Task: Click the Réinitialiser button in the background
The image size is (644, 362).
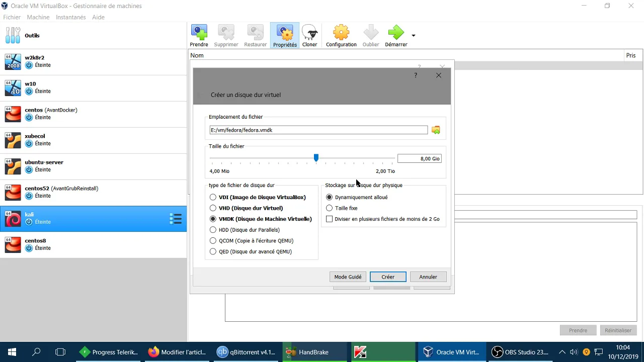Action: 618,330
